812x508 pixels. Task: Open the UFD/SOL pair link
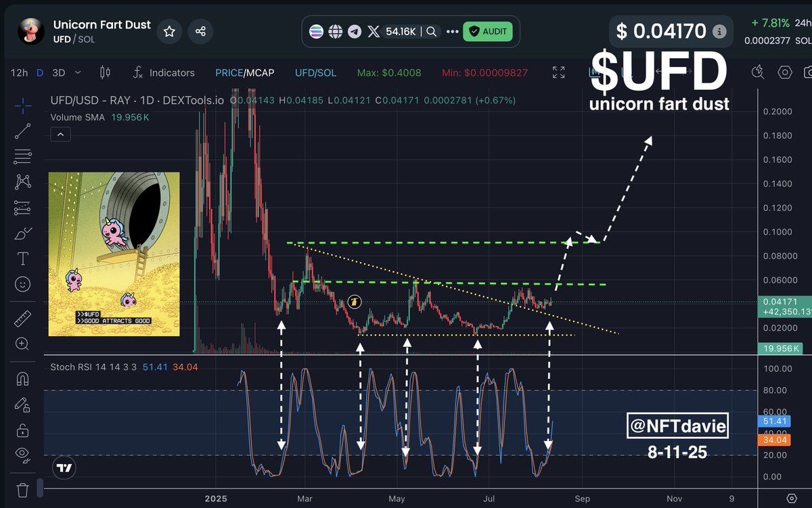(x=315, y=72)
